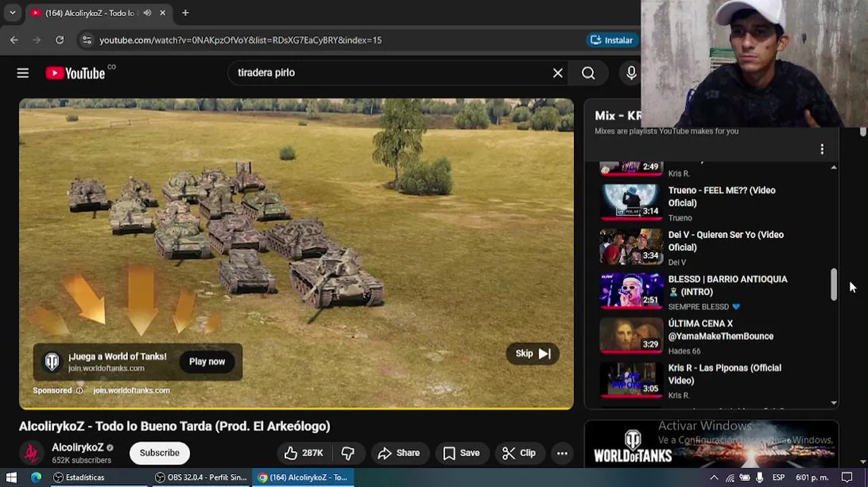Open mix playlist three-dot options menu

click(x=822, y=149)
